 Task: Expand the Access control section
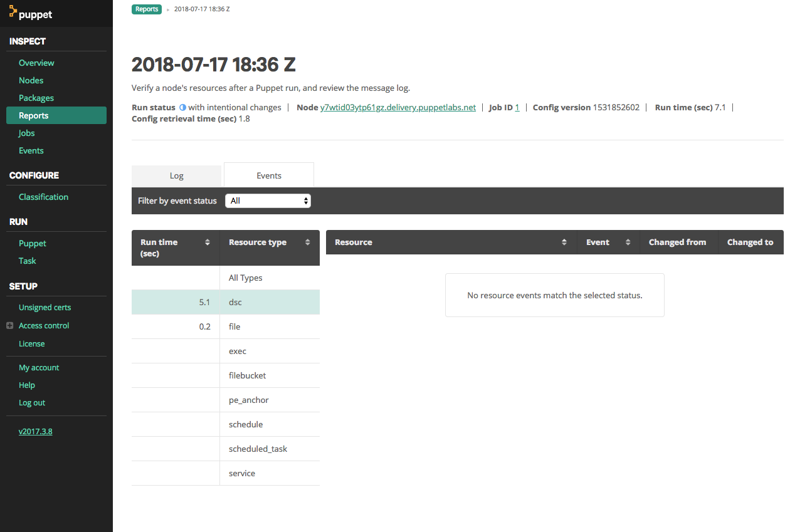9,325
